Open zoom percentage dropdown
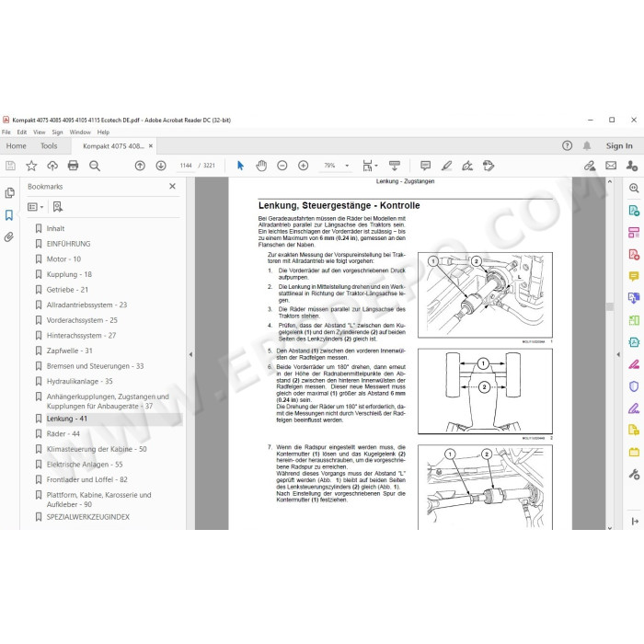Viewport: 644px width, 644px height. pyautogui.click(x=347, y=166)
